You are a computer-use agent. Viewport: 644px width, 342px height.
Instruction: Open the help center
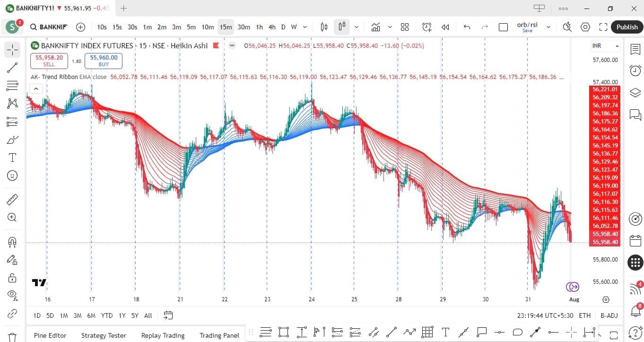(x=635, y=333)
